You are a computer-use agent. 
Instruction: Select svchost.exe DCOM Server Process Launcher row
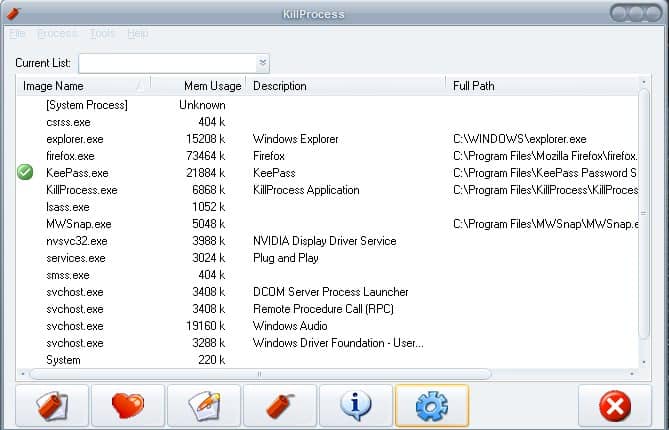tap(327, 292)
